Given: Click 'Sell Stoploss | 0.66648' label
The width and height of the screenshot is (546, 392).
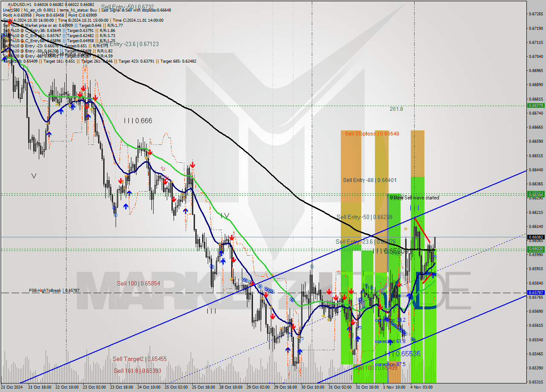Looking at the screenshot, I should coord(372,134).
